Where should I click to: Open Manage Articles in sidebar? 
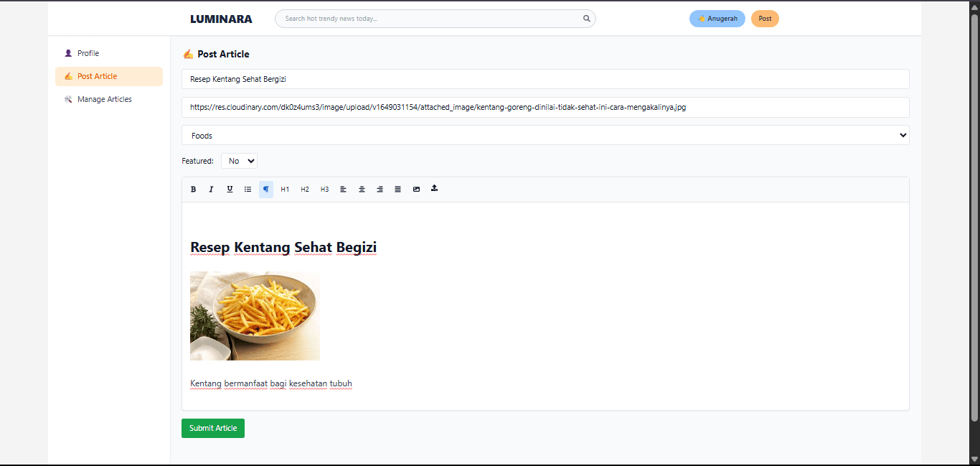(104, 99)
